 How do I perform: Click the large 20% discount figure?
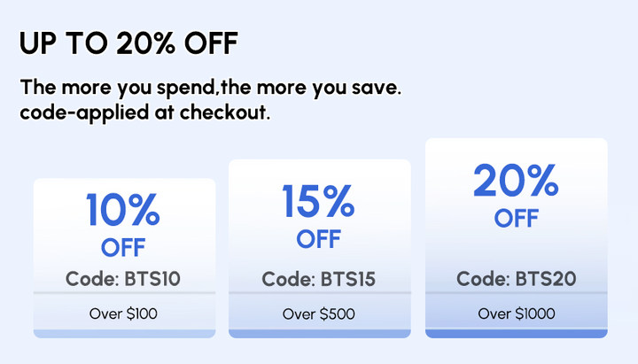coord(516,180)
